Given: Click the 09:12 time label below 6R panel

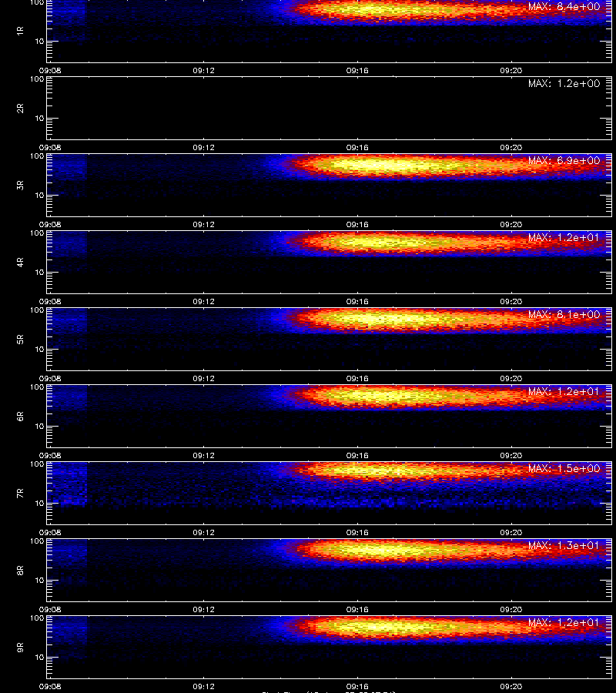Looking at the screenshot, I should (204, 455).
